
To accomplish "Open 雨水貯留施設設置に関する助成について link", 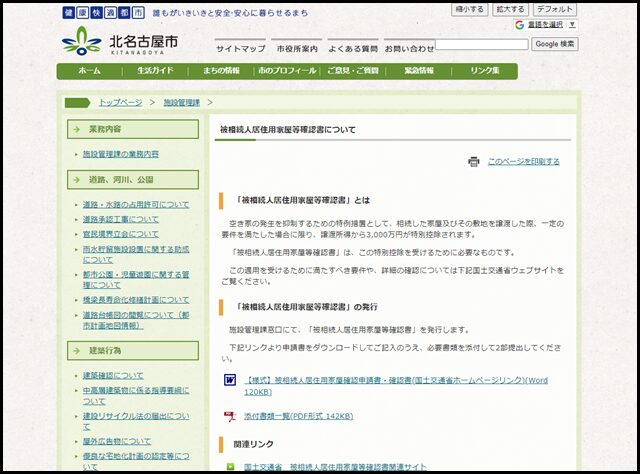I will click(136, 254).
